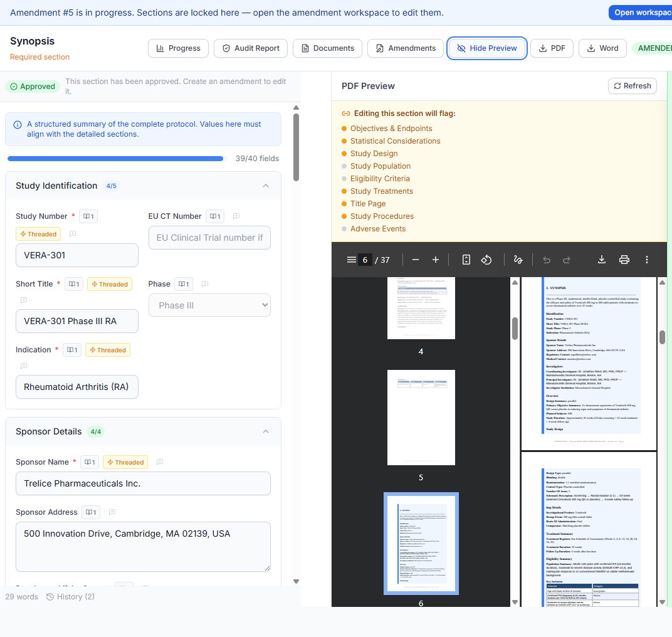The height and width of the screenshot is (637, 672).
Task: Open the comment icon next to Study Number's Threaded tag
Action: pyautogui.click(x=73, y=234)
